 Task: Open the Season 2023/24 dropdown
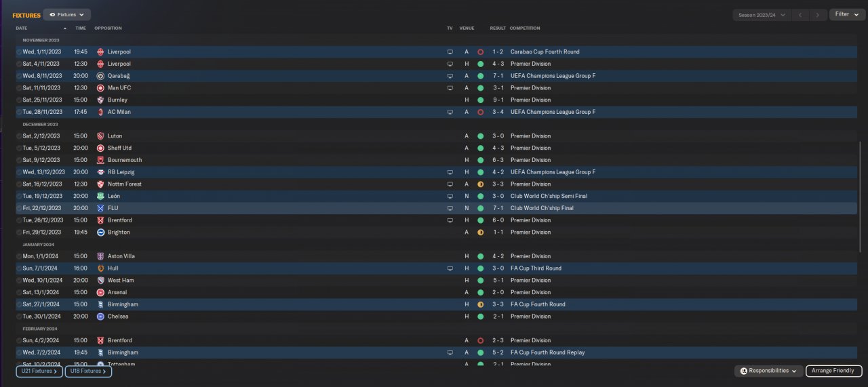[x=763, y=14]
